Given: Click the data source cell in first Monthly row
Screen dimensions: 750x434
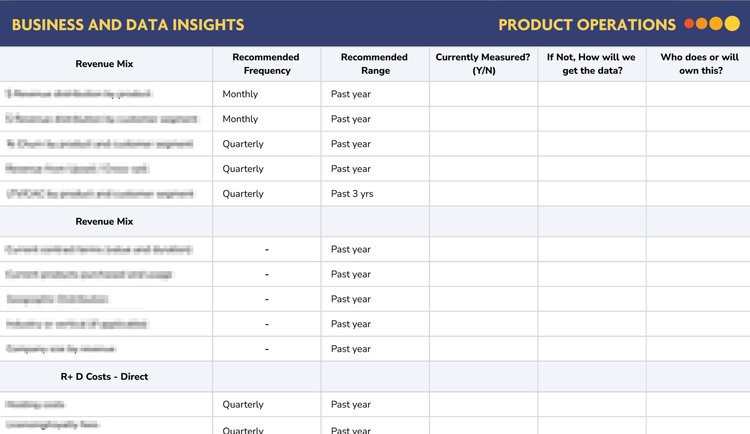Looking at the screenshot, I should [591, 94].
